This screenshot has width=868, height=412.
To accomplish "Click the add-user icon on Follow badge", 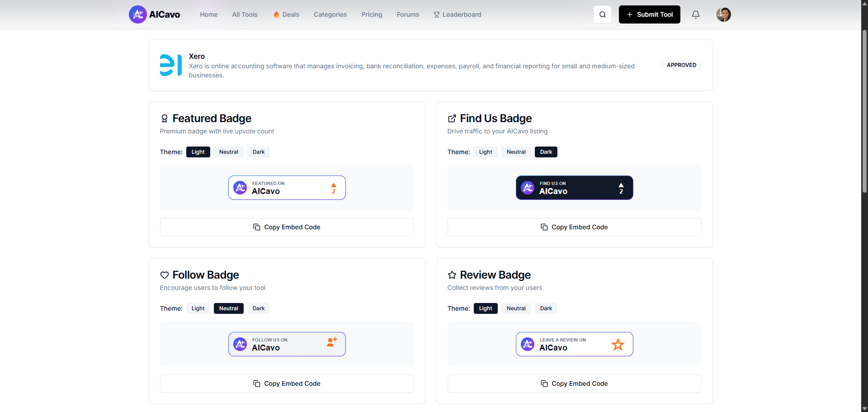I will (x=332, y=342).
